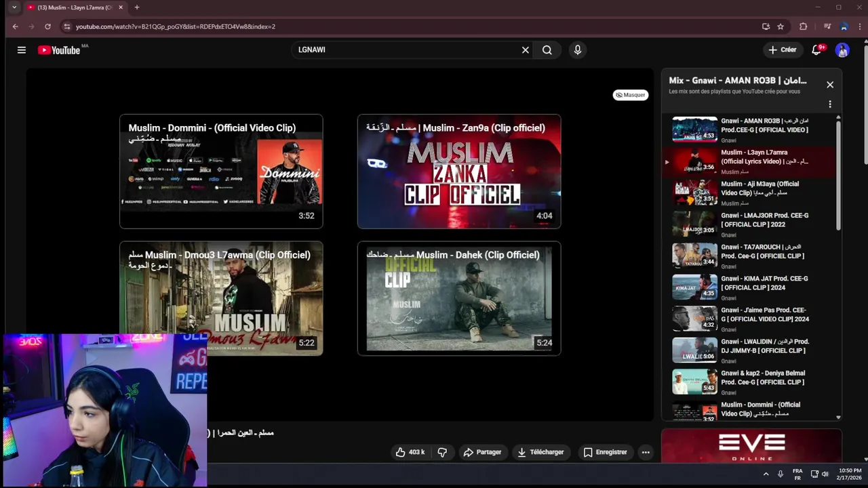Screen dimensions: 868x488
Task: Open a new browser tab
Action: 137,7
